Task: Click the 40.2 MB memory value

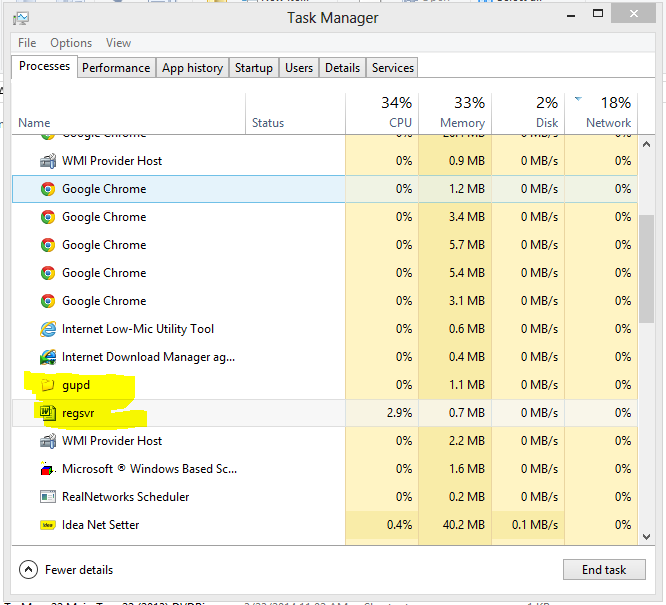Action: [464, 525]
